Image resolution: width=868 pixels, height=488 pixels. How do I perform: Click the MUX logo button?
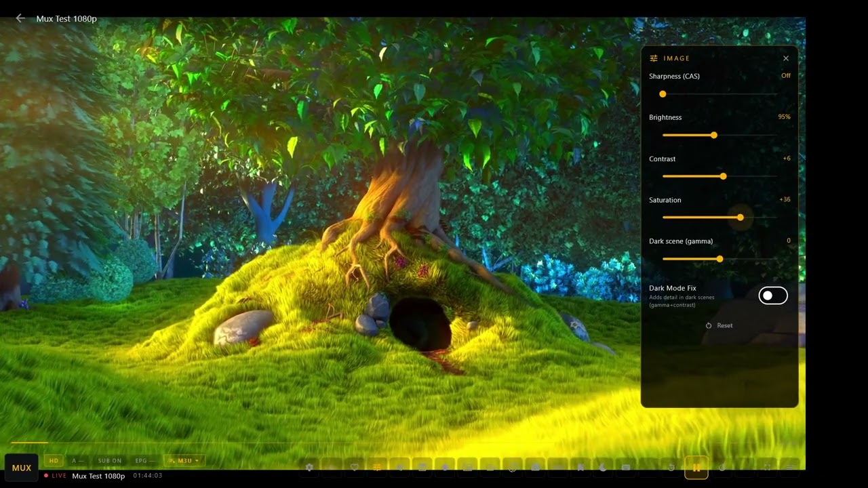pos(22,468)
